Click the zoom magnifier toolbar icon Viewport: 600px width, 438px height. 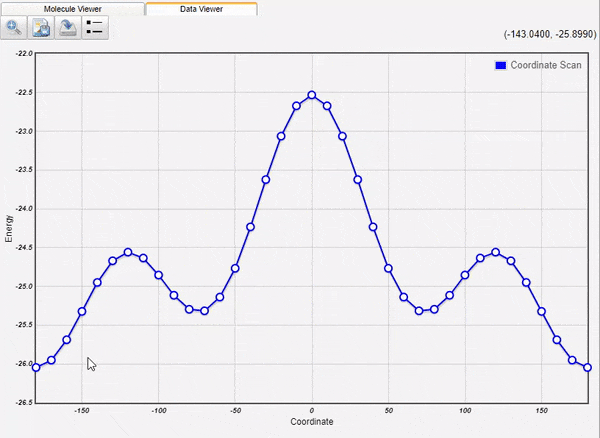pyautogui.click(x=14, y=28)
